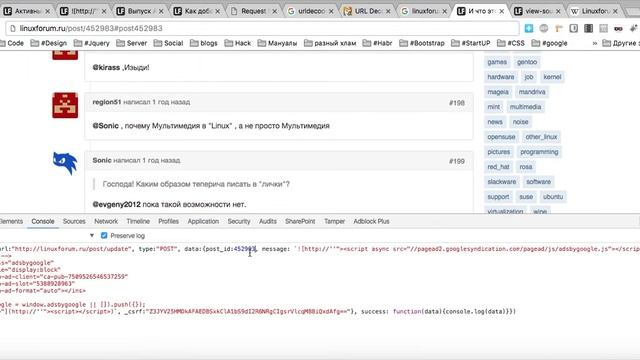Expand the bookmarks overflow chevron
The image size is (640, 360).
[x=595, y=43]
